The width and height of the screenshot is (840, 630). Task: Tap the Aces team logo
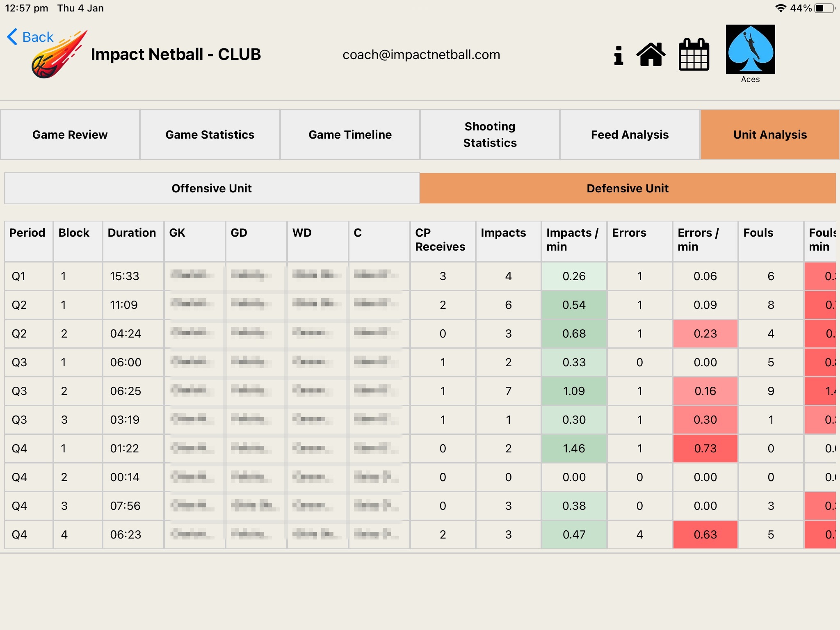750,50
